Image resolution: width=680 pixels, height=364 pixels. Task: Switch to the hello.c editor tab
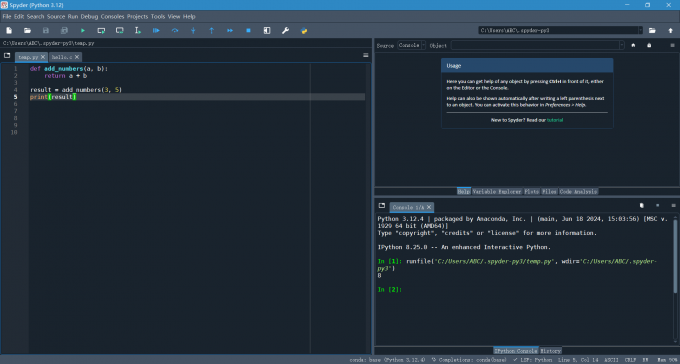click(62, 57)
